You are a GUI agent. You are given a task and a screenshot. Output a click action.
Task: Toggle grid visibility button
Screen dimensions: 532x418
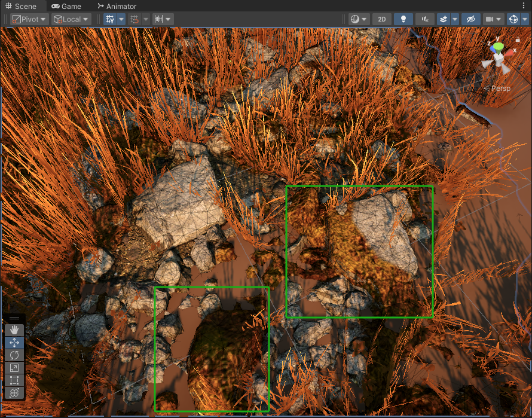pos(110,19)
